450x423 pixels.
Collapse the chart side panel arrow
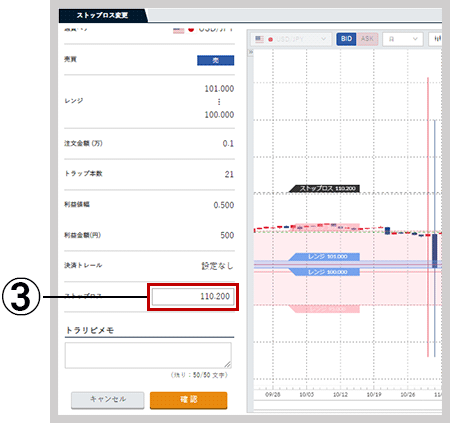click(250, 52)
